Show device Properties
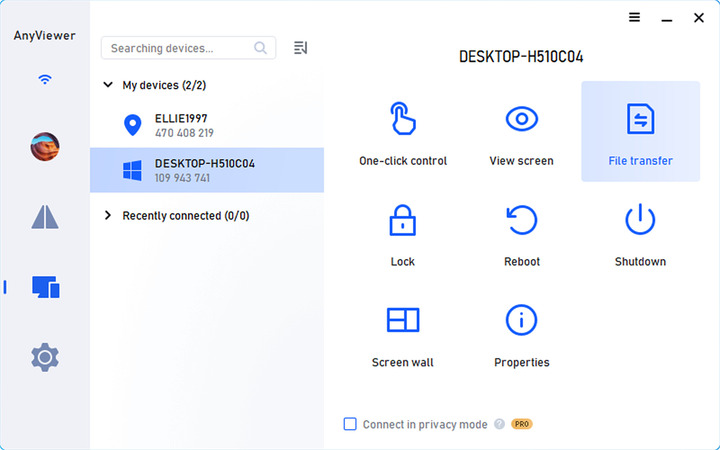This screenshot has height=450, width=720. (521, 321)
